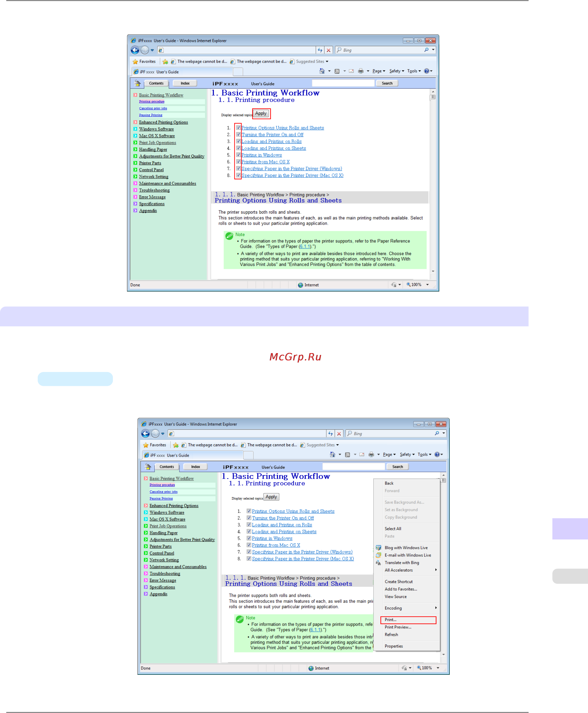This screenshot has height=713, width=588.
Task: Toggle the 'Specifying Paper in the Printer Driver (Mac OS X)' checkbox in the top window
Action: (238, 175)
